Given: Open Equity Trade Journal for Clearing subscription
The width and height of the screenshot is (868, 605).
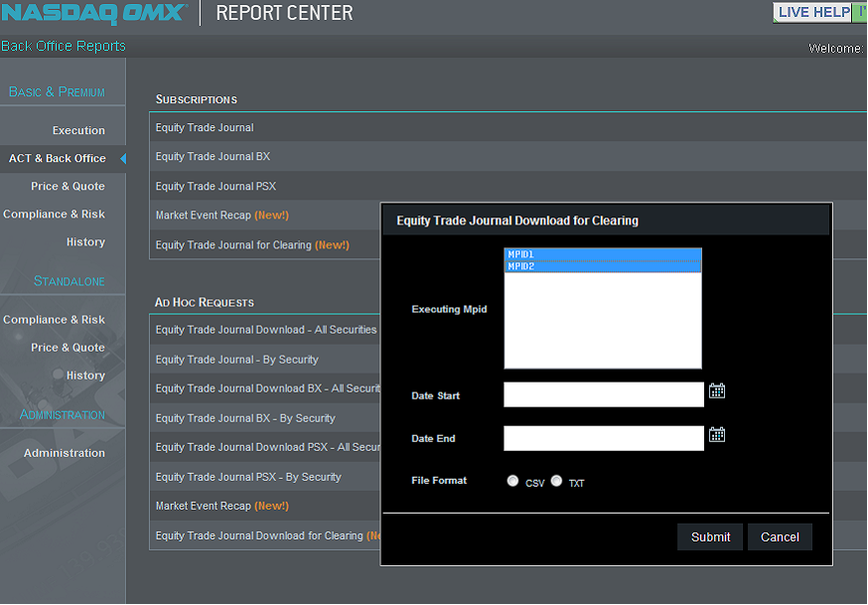Looking at the screenshot, I should click(252, 245).
